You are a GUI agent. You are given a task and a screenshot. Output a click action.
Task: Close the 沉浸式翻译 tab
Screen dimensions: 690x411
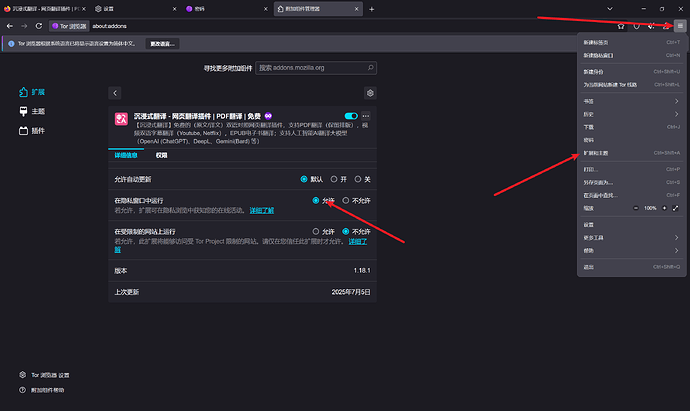84,9
